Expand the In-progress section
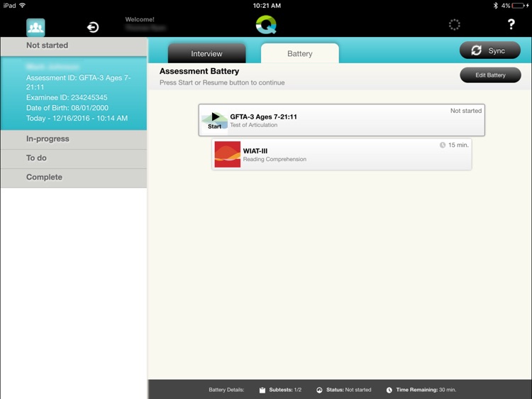The height and width of the screenshot is (399, 532). pos(74,139)
